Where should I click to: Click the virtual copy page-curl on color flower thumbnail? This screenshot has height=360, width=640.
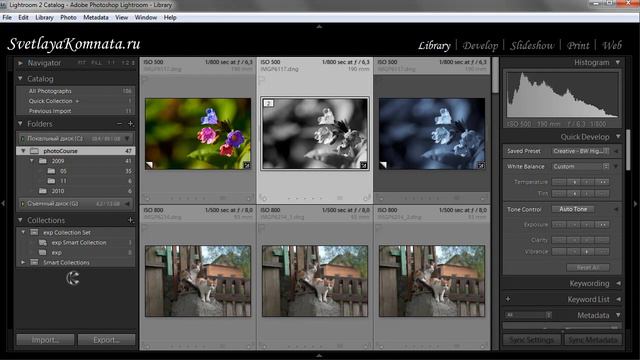click(x=149, y=165)
